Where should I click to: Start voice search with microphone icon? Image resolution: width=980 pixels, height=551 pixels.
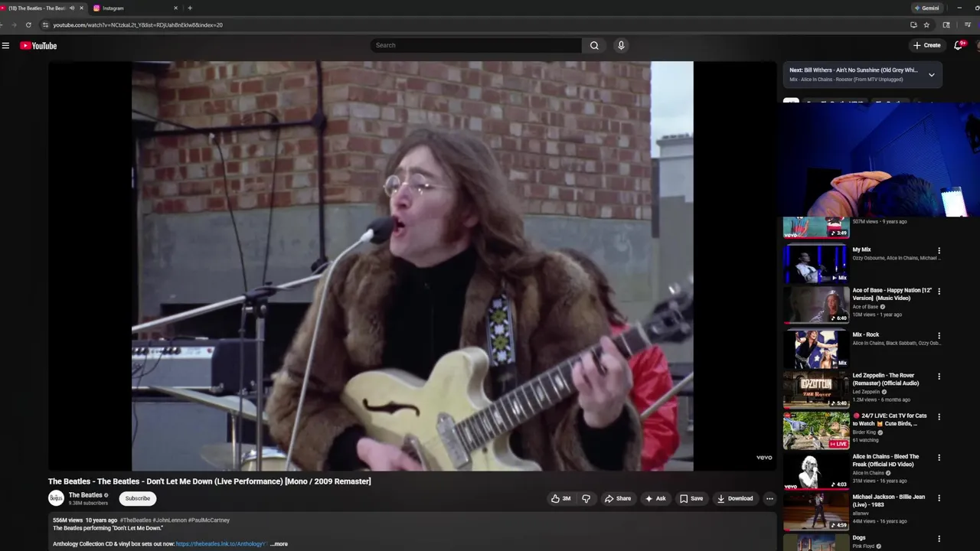click(621, 45)
